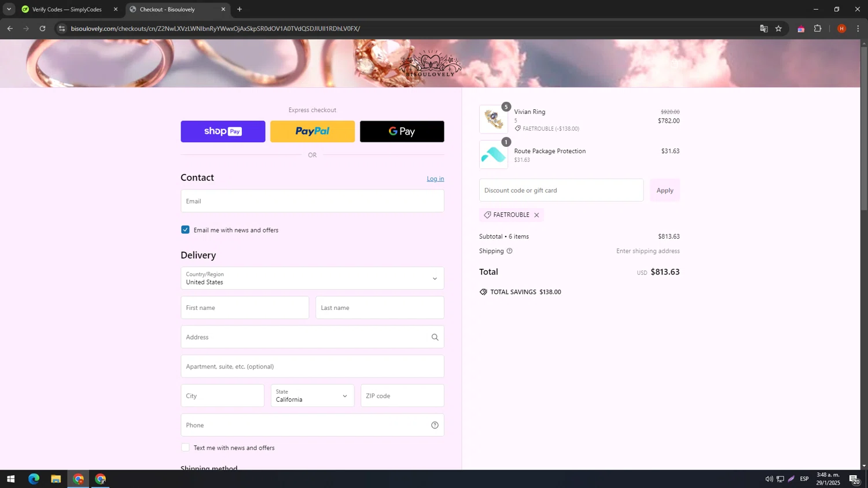Launch Microsoft Edge from the taskbar
The image size is (868, 488).
[34, 479]
